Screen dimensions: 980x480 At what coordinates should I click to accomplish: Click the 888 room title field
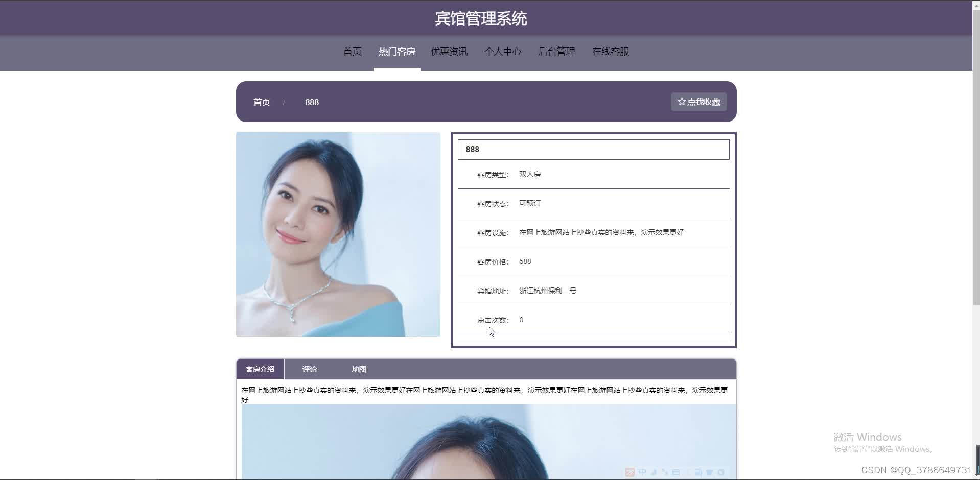[x=593, y=150]
